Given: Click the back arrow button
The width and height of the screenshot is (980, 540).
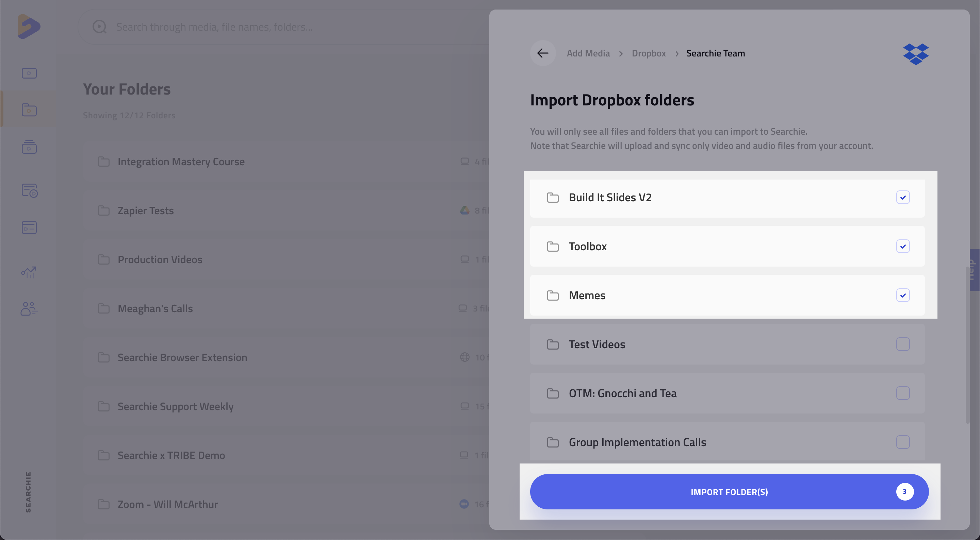Looking at the screenshot, I should click(x=543, y=53).
